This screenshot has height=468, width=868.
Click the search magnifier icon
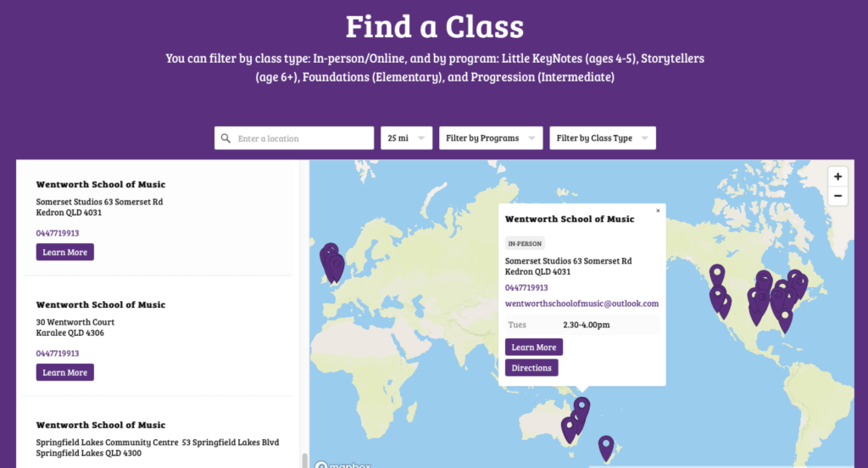point(225,138)
